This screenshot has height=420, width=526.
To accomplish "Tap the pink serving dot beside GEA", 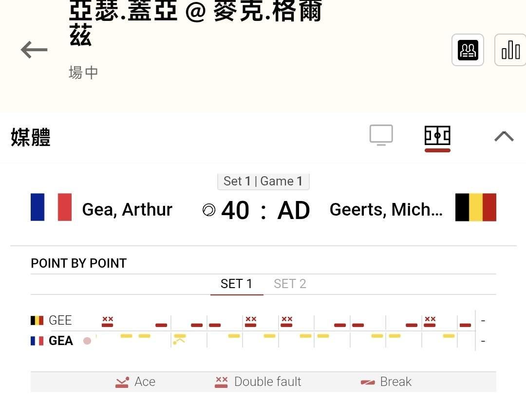I will pyautogui.click(x=87, y=341).
